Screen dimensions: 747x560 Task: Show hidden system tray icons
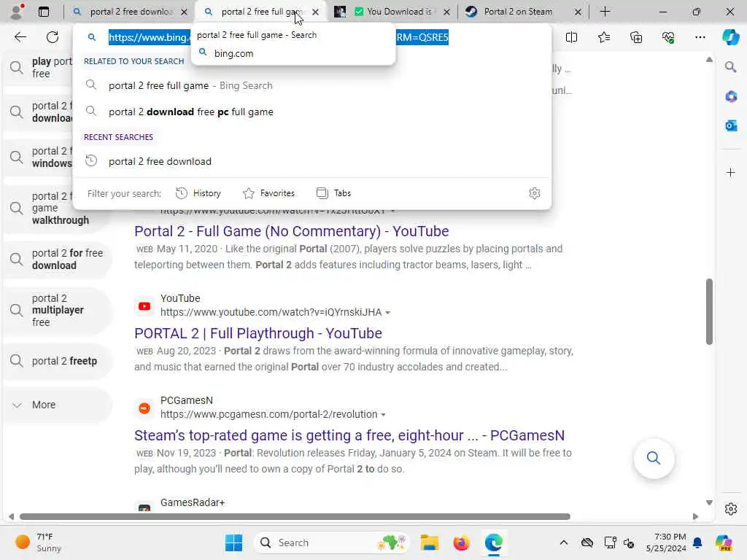(x=564, y=542)
